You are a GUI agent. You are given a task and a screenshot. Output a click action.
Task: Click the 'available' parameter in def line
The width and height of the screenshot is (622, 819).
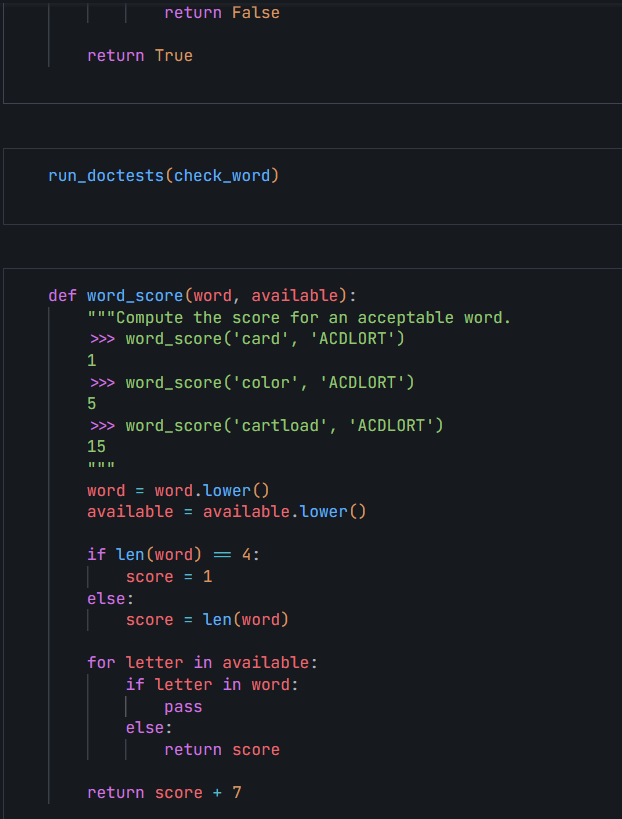point(295,296)
